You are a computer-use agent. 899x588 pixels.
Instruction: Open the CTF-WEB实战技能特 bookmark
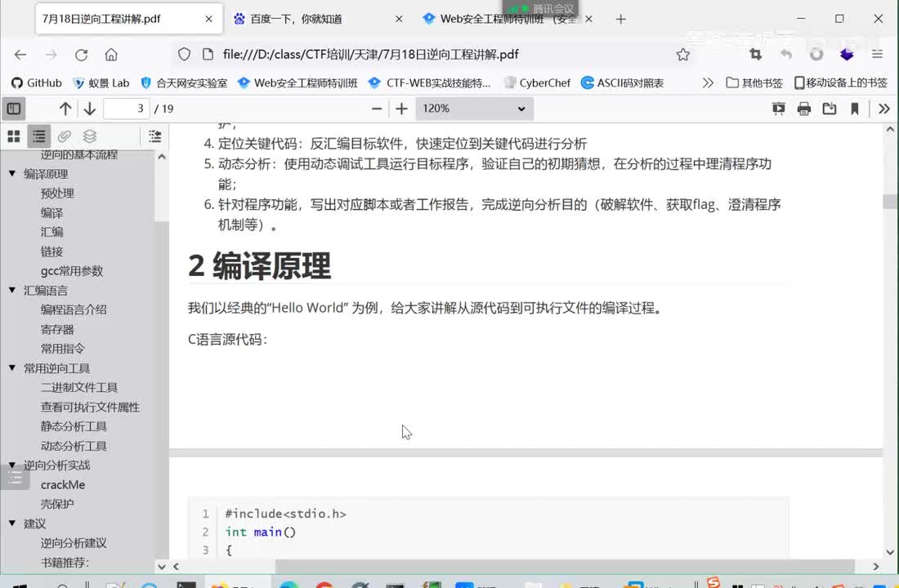pyautogui.click(x=429, y=83)
